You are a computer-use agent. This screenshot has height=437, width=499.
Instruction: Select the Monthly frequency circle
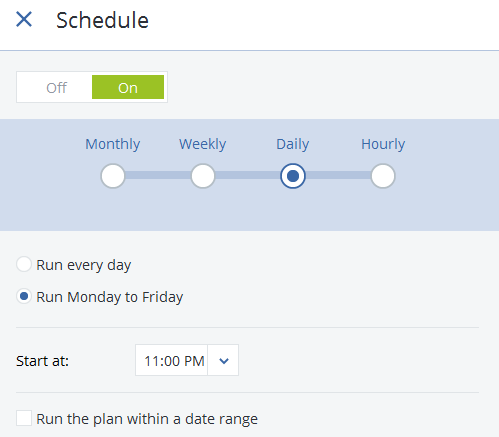[113, 176]
